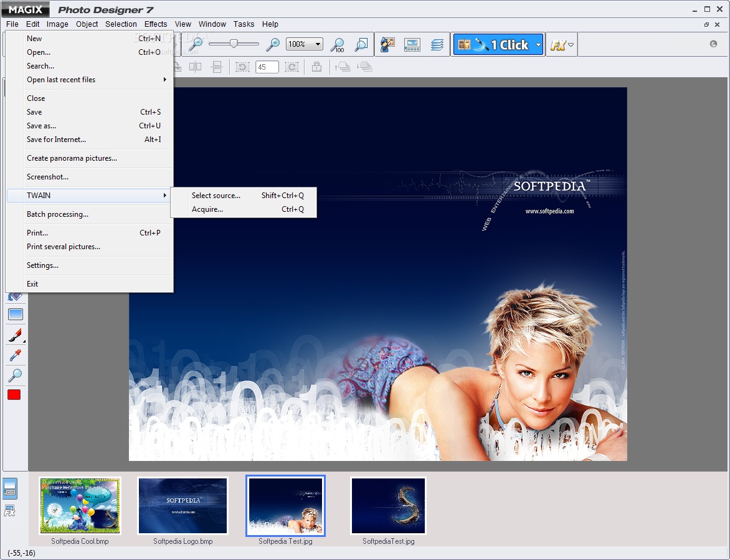Choose Acquire... in TWAIN submenu
Screen dimensions: 730x560
click(244, 209)
